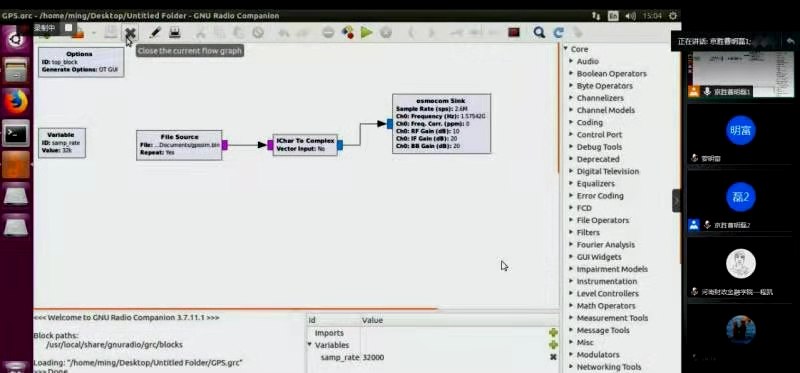Screen dimensions: 800x373
Task: Collapse the Variables section in panel
Action: [x=309, y=345]
